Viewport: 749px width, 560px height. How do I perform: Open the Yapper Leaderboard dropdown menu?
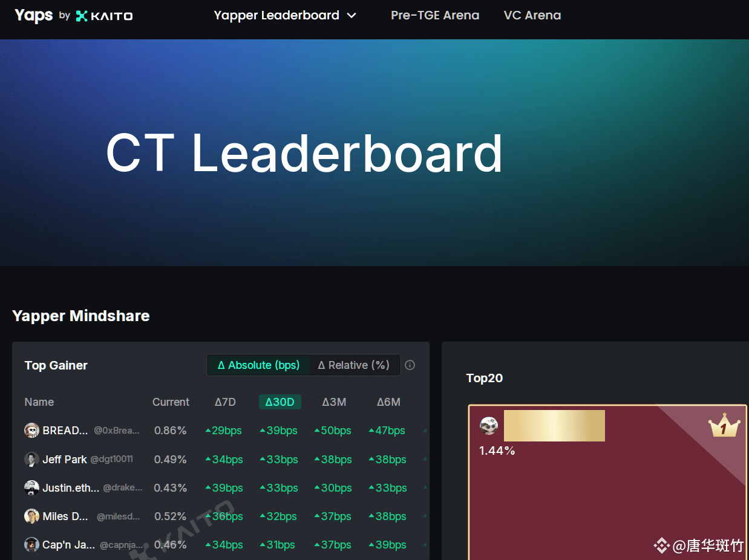285,16
